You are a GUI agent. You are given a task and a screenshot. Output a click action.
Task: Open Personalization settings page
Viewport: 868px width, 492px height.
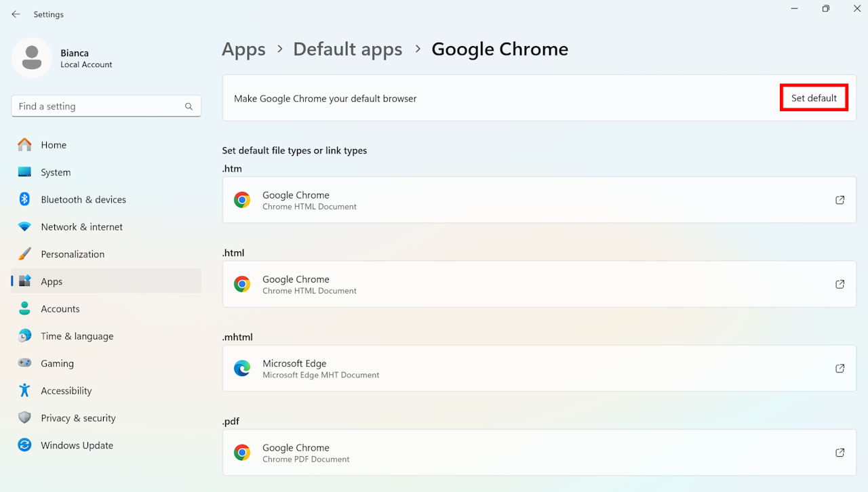click(73, 254)
